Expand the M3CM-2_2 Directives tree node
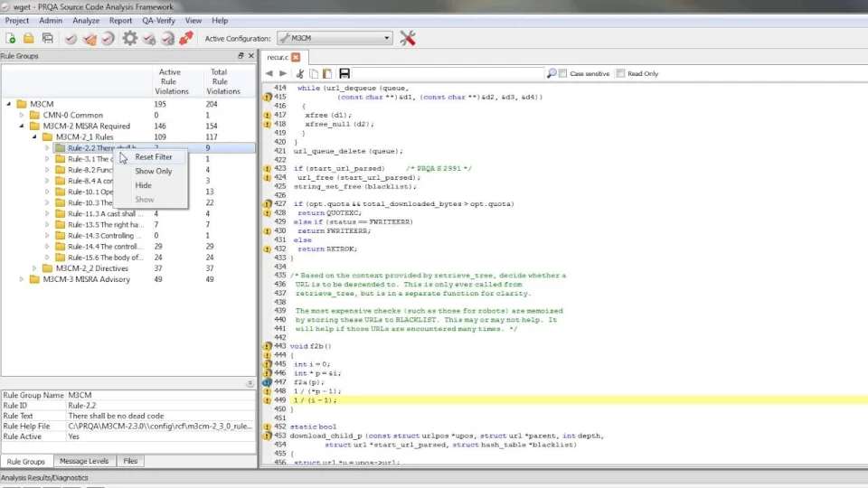The height and width of the screenshot is (488, 868). [x=35, y=268]
